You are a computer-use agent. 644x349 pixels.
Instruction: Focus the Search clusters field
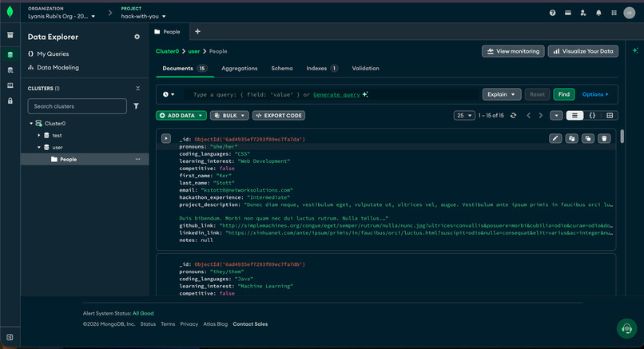[x=78, y=106]
